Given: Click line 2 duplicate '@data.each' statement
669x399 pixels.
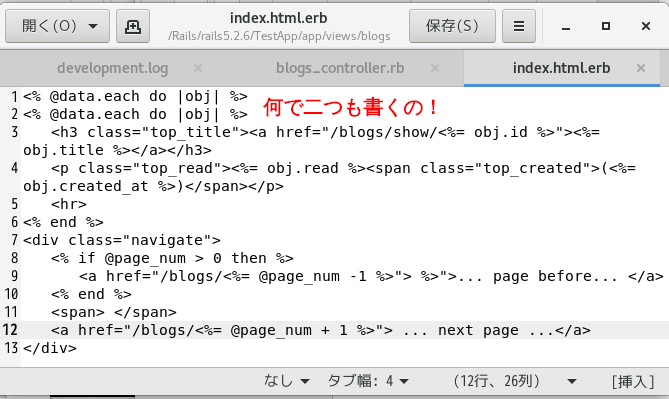Looking at the screenshot, I should click(135, 114).
